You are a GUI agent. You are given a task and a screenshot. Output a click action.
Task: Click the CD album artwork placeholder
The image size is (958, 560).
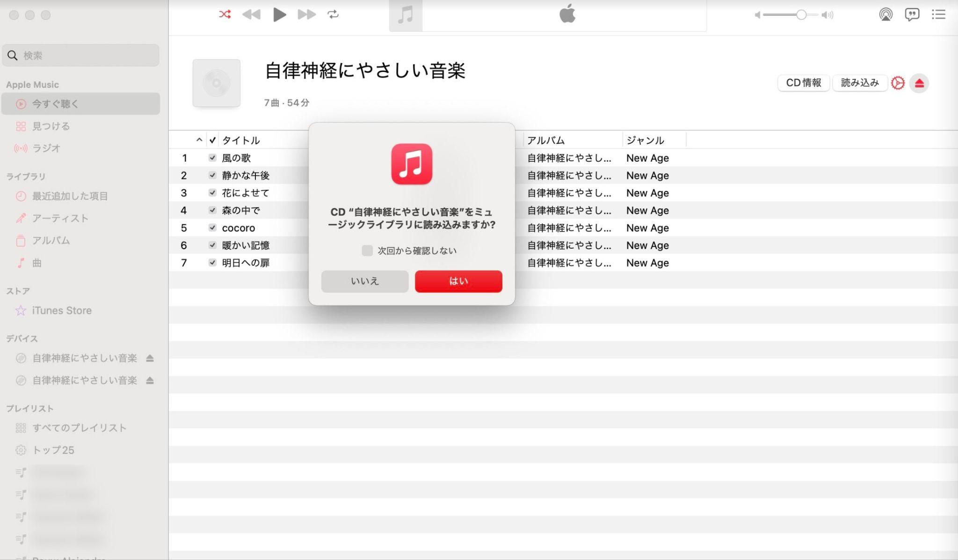pyautogui.click(x=217, y=83)
